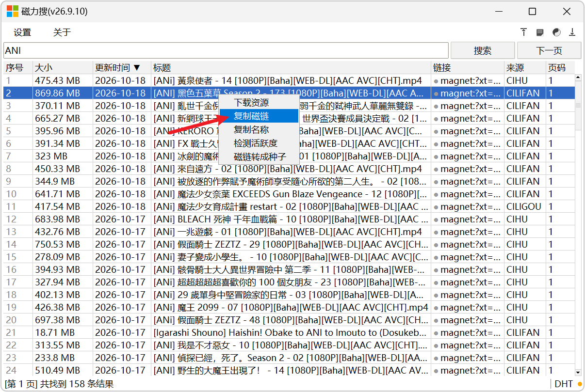
Task: Click the vertical scrollbar thumb
Action: [x=578, y=106]
